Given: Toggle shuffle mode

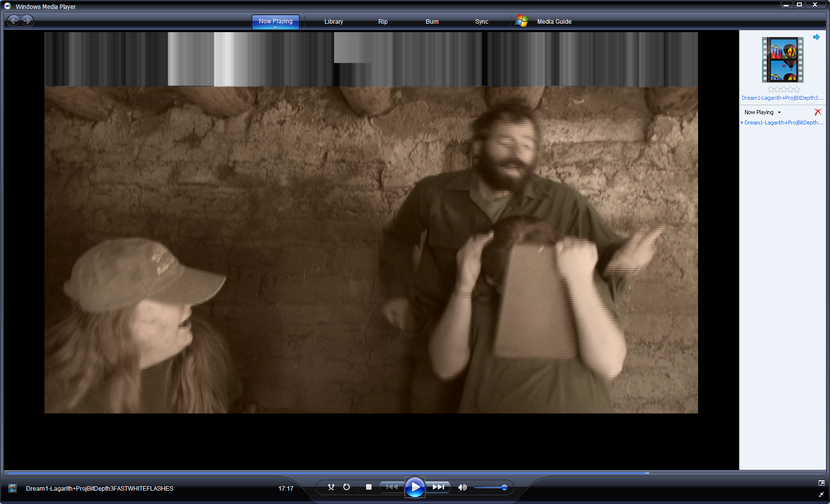Looking at the screenshot, I should 332,487.
